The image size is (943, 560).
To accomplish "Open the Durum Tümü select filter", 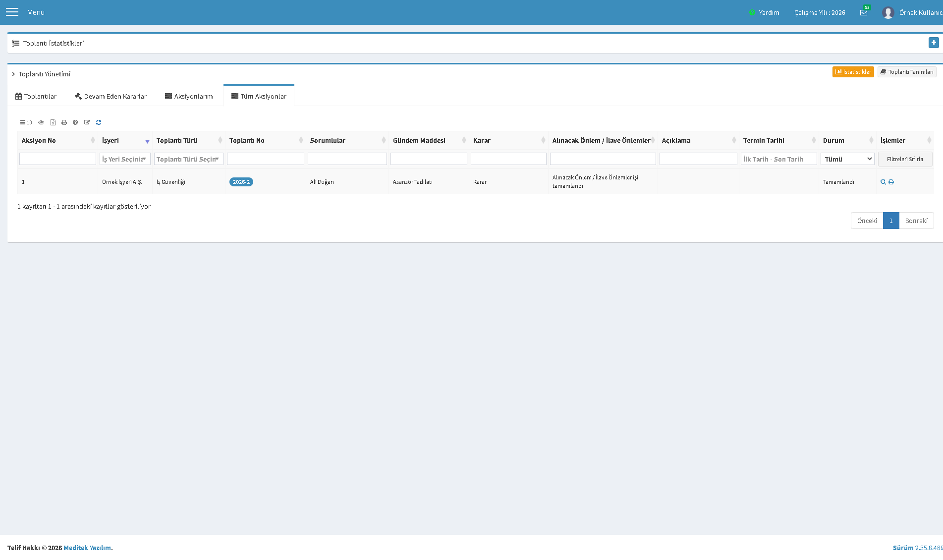I will click(x=847, y=159).
